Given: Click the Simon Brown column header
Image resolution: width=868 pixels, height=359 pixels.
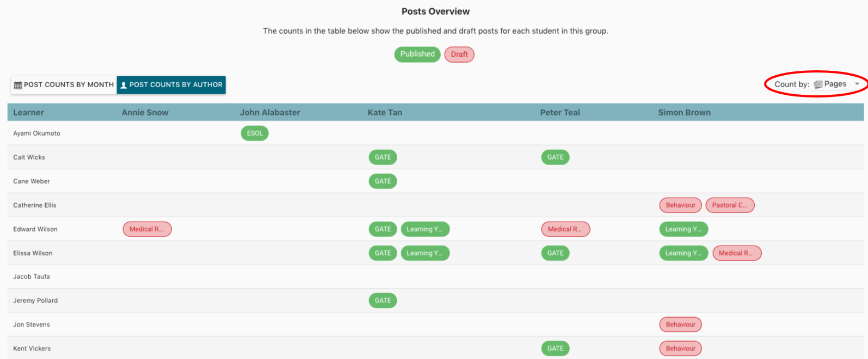Looking at the screenshot, I should coord(684,113).
